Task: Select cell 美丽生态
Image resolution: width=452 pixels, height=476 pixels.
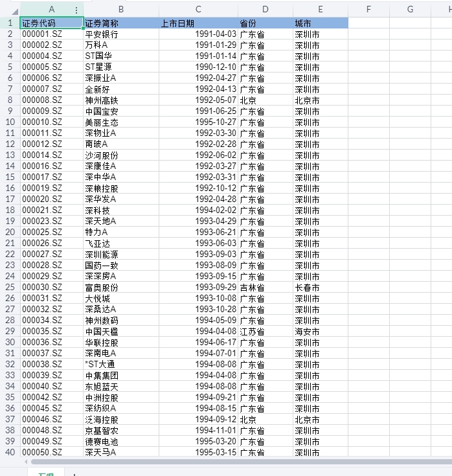Action: tap(121, 122)
